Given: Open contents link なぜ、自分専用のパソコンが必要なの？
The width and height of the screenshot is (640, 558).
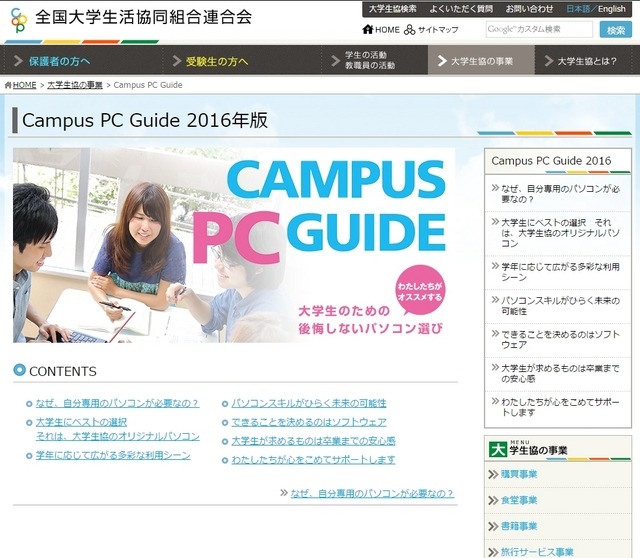Looking at the screenshot, I should [x=117, y=403].
